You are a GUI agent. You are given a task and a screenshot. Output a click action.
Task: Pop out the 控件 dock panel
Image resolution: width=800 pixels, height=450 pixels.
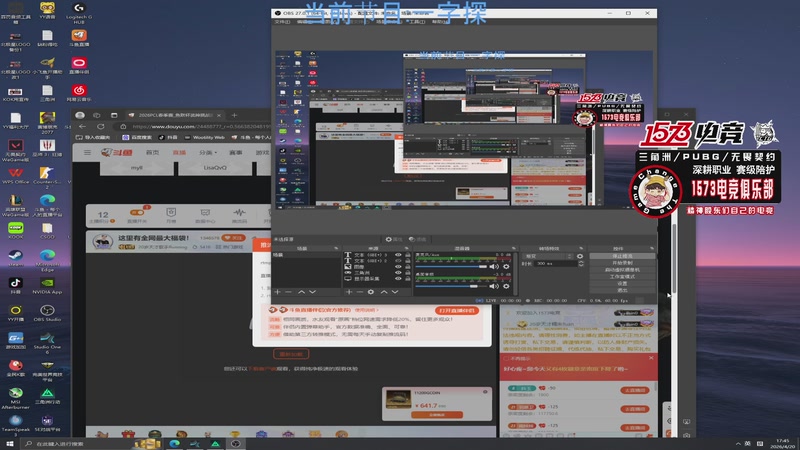pos(652,248)
